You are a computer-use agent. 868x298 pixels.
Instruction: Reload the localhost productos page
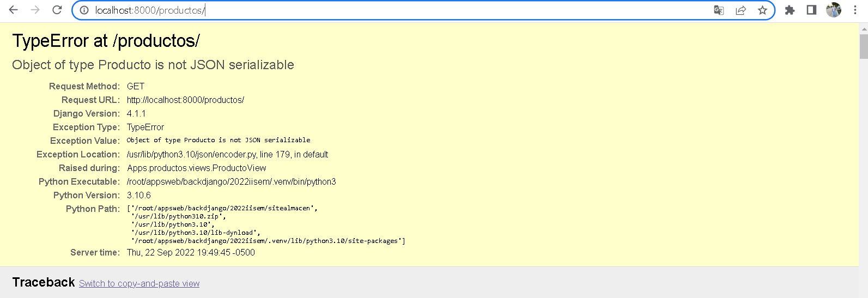pos(57,10)
